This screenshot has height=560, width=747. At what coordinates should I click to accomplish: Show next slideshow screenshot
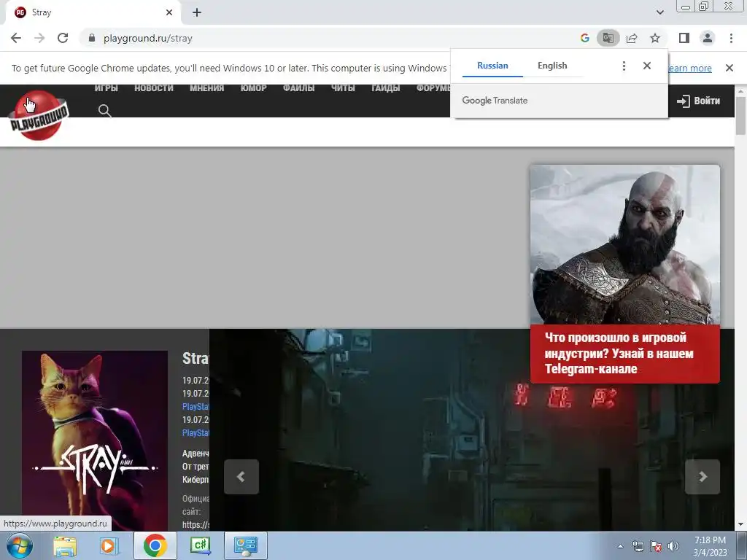[703, 477]
